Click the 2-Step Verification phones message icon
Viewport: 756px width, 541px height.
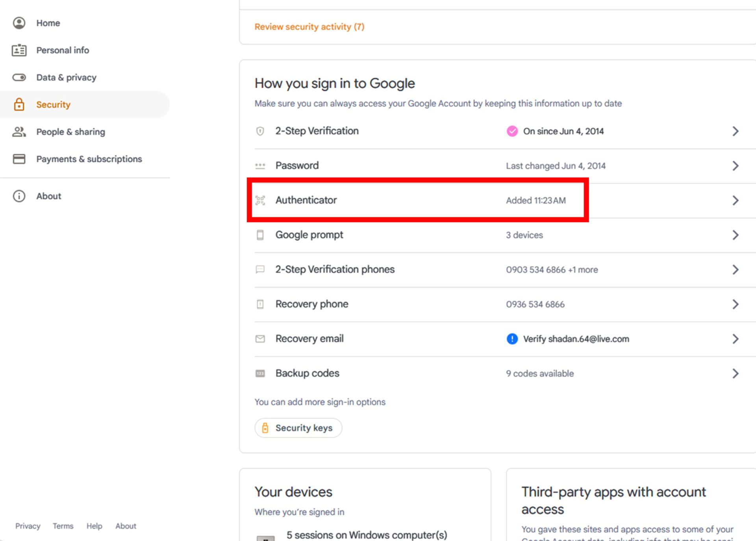260,270
